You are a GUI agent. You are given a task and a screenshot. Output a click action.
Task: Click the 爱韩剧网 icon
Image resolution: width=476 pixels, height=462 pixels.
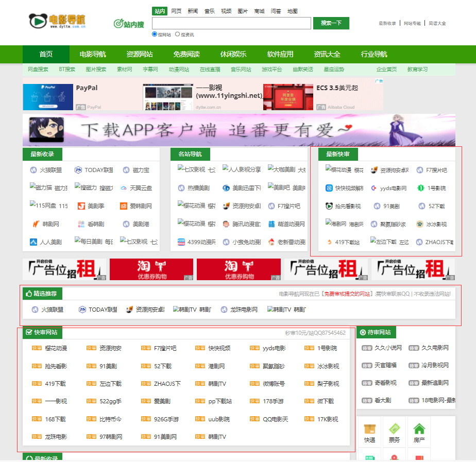coord(124,206)
